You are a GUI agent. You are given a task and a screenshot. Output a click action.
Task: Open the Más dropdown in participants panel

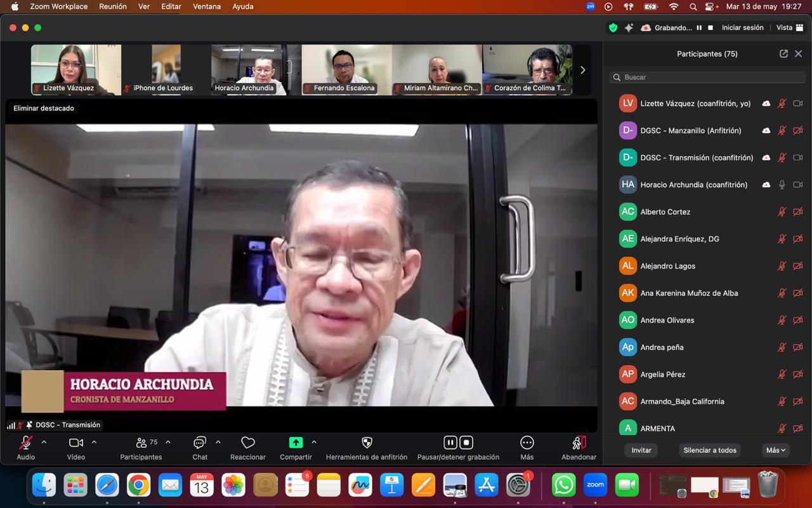click(x=775, y=450)
